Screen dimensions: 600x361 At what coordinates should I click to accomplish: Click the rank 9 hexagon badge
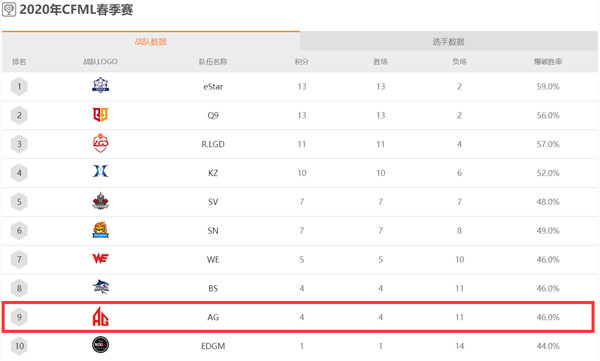point(19,317)
